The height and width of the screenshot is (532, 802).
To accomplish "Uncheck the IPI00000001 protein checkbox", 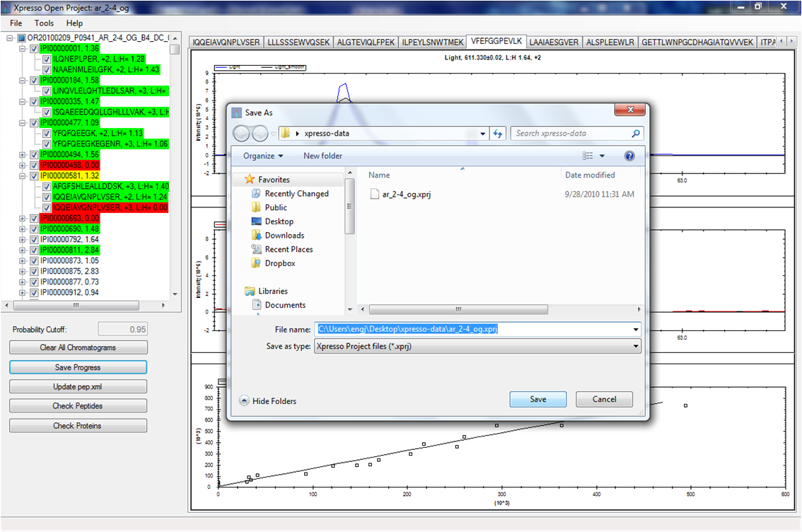I will pyautogui.click(x=34, y=49).
